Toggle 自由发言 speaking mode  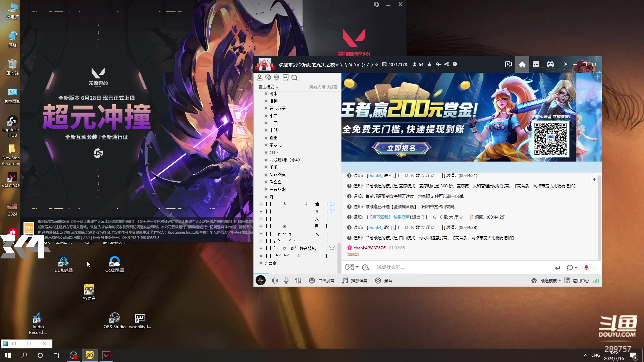(x=322, y=281)
